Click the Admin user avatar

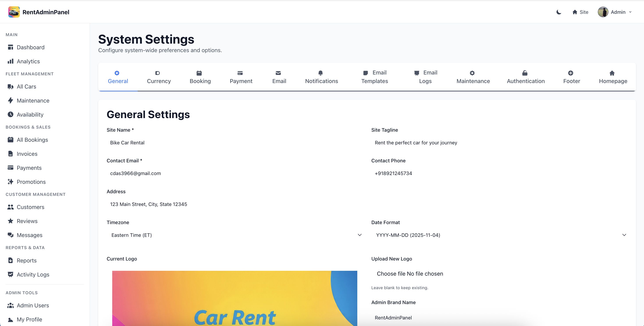pyautogui.click(x=603, y=12)
